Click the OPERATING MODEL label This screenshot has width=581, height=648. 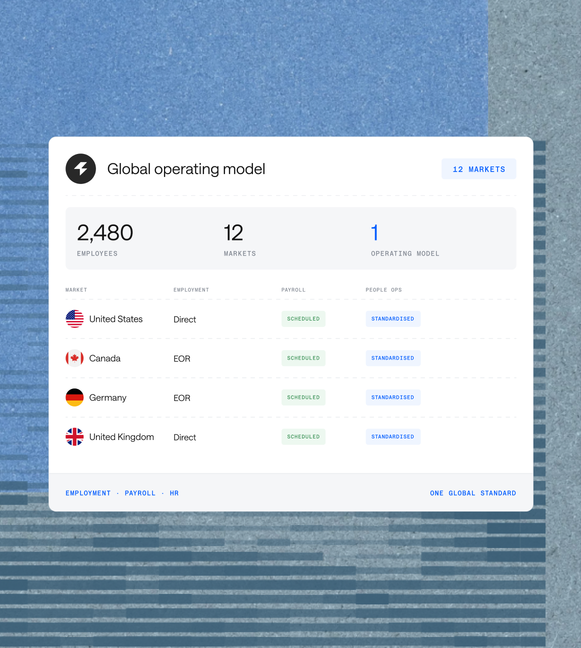point(405,253)
